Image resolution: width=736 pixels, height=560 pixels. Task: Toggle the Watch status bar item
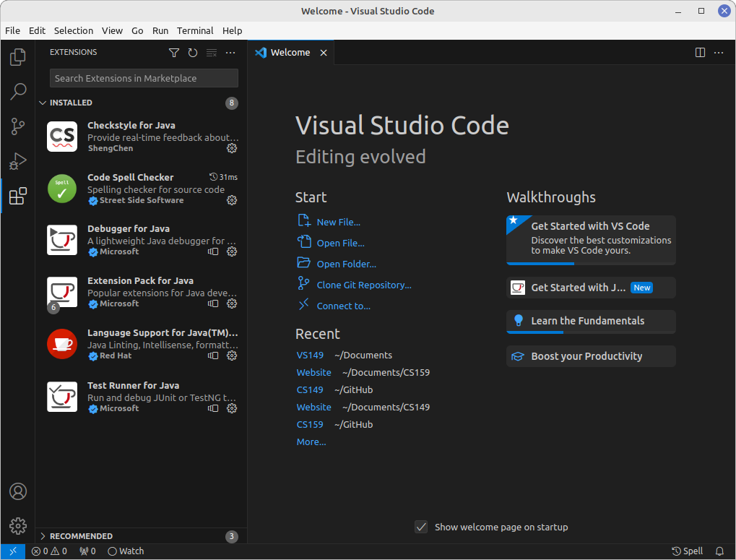125,551
